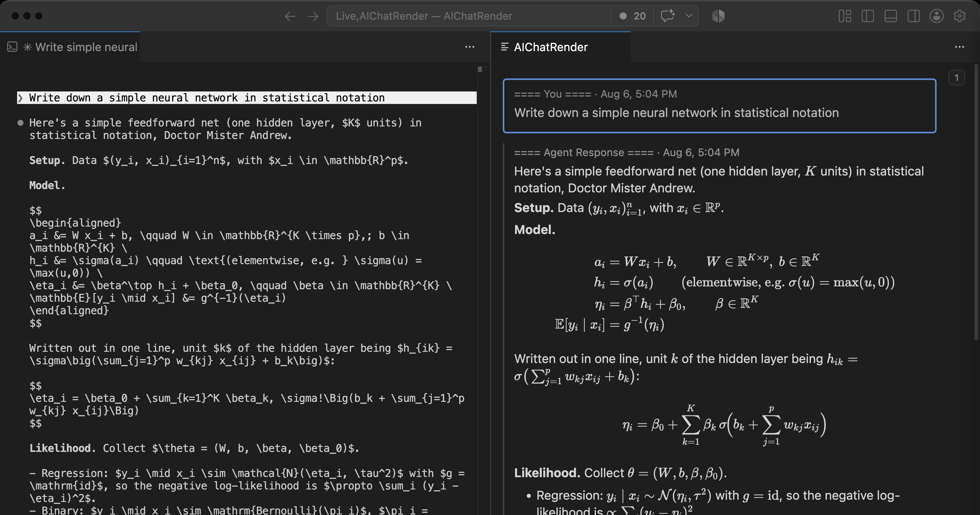Open the Customize Layout icon
The height and width of the screenshot is (515, 980).
845,16
